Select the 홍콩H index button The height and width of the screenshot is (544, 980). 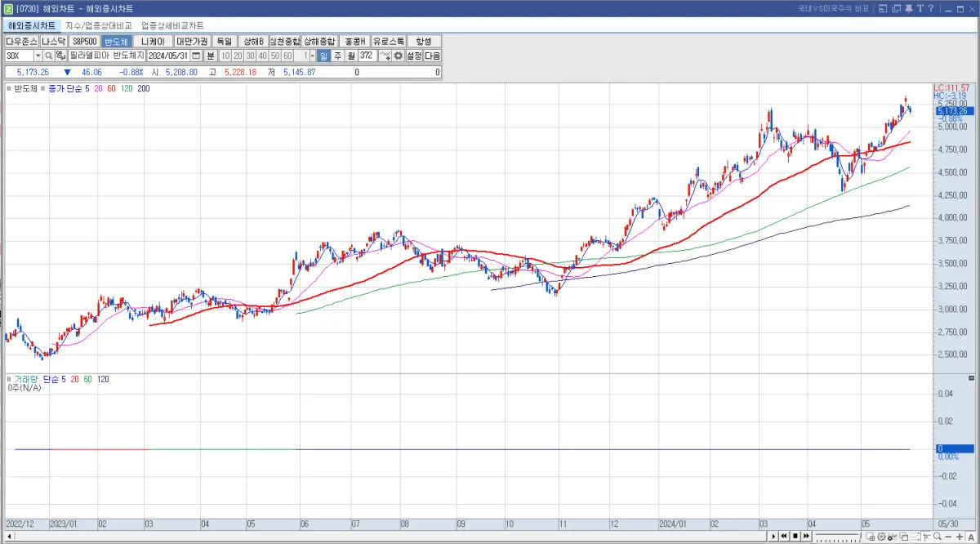pos(354,41)
